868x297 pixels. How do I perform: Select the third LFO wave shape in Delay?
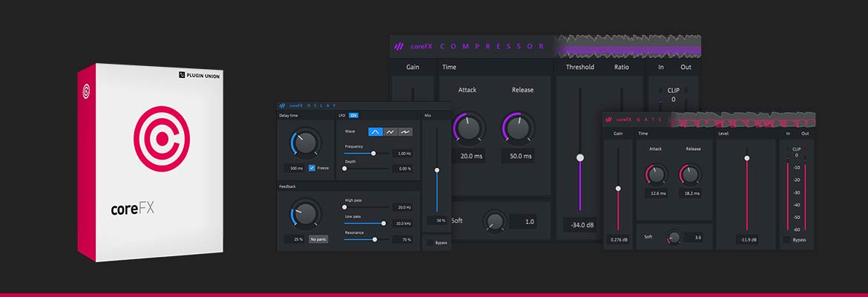click(406, 132)
